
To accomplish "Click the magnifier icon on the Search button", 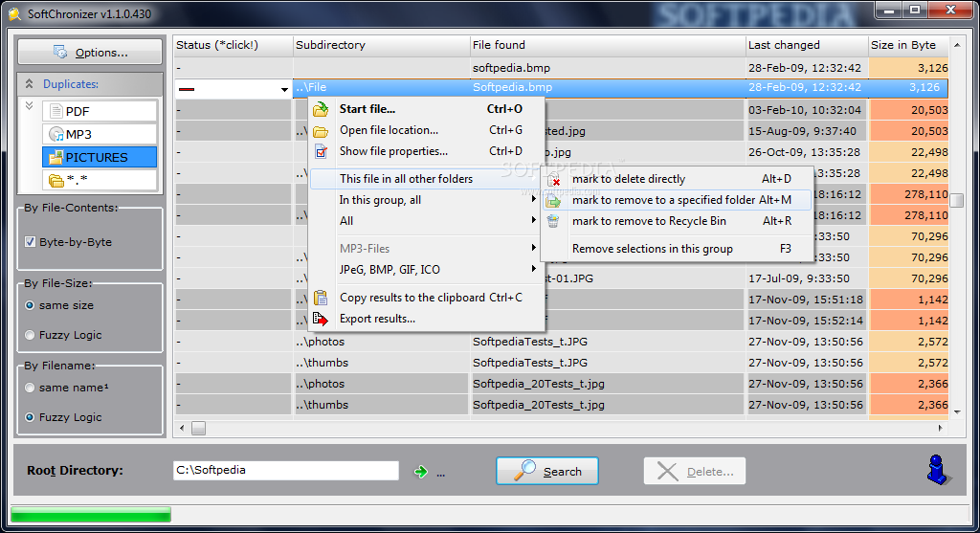I will tap(525, 471).
